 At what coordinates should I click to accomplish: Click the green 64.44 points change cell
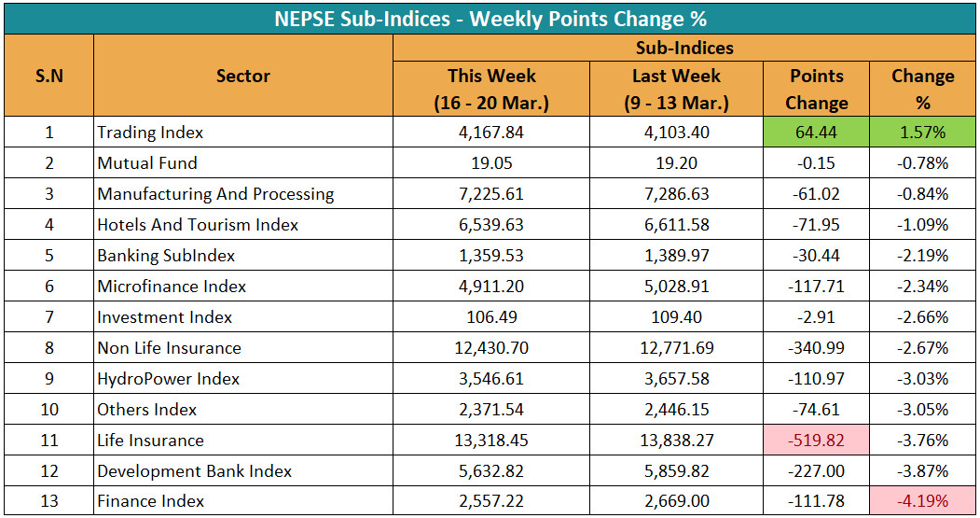tap(816, 133)
